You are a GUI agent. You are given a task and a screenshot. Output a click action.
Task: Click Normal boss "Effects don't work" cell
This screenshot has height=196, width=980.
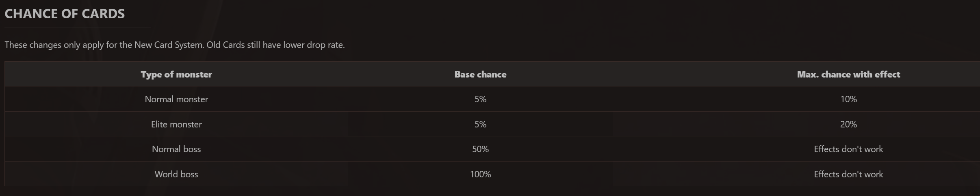pos(848,149)
